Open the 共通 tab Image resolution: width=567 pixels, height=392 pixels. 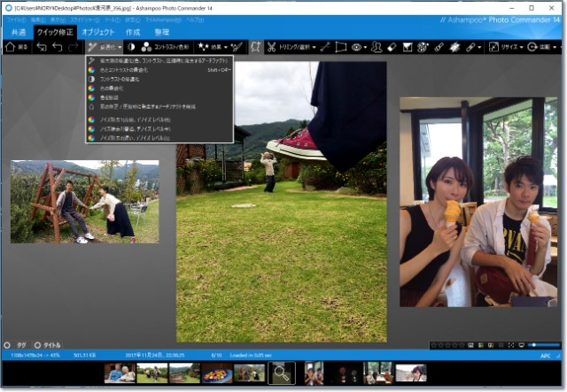pos(17,32)
